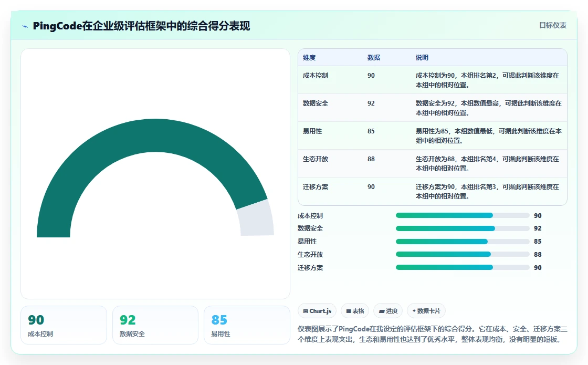Screen dimensions: 588x365
Task: Click the value 88 beside the progress bar
Action: coord(538,254)
